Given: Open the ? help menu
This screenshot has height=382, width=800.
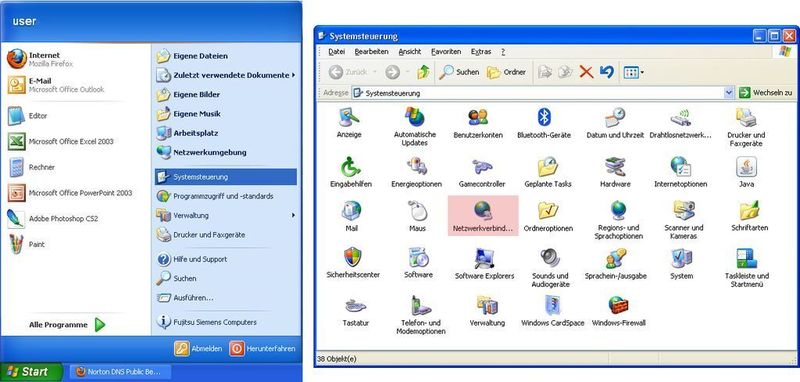Looking at the screenshot, I should click(x=503, y=52).
